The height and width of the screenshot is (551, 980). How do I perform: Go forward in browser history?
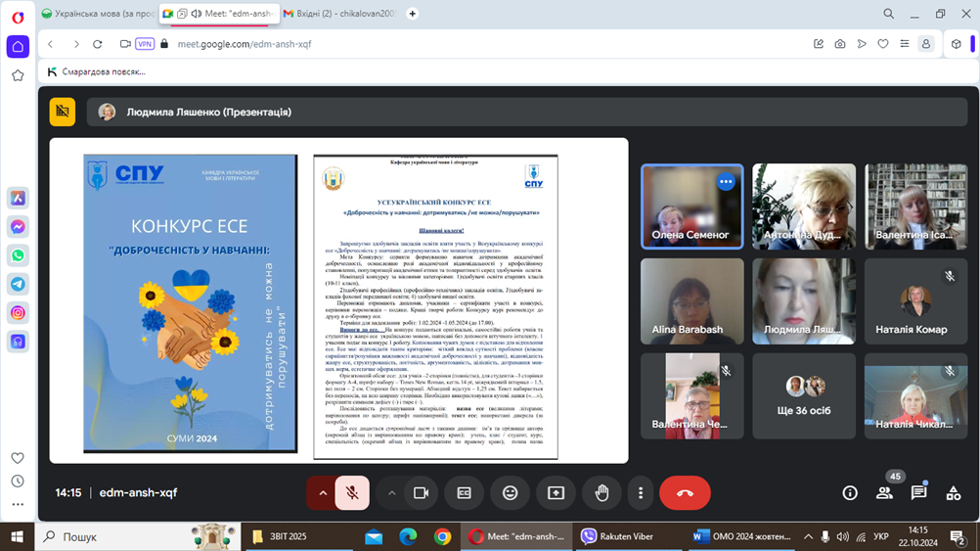point(76,44)
